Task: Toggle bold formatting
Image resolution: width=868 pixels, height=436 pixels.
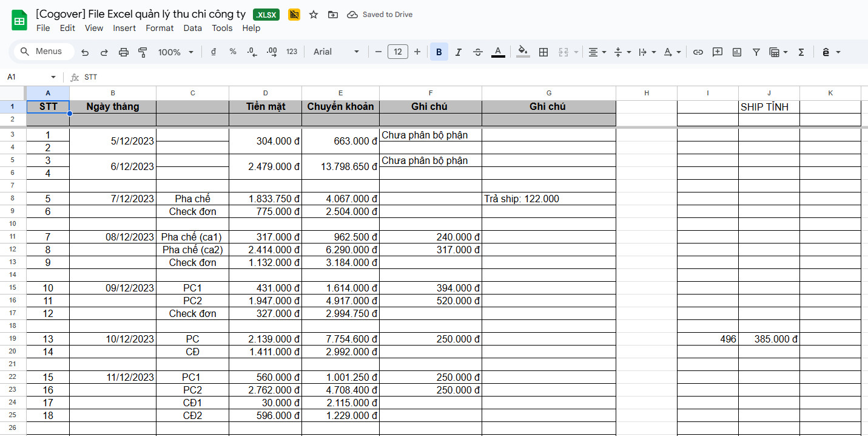Action: coord(439,52)
